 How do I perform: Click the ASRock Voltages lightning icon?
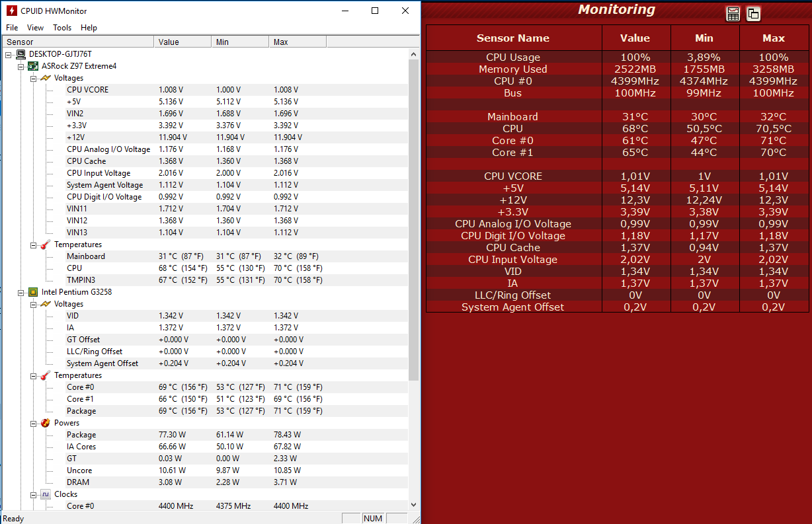pyautogui.click(x=45, y=78)
